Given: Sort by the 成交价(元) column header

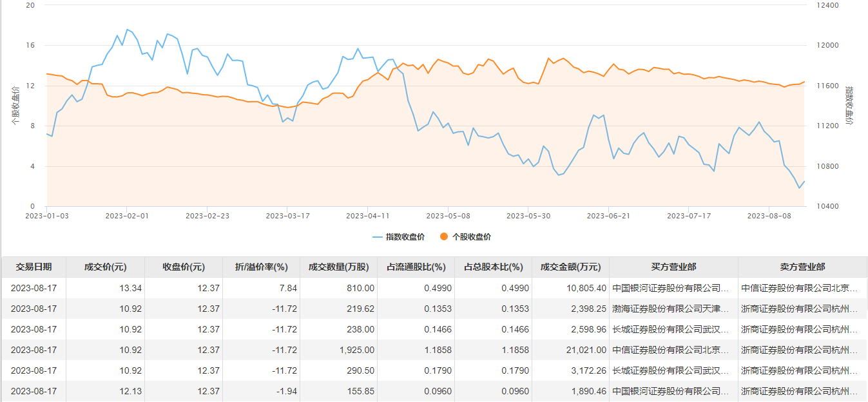Looking at the screenshot, I should coord(105,267).
